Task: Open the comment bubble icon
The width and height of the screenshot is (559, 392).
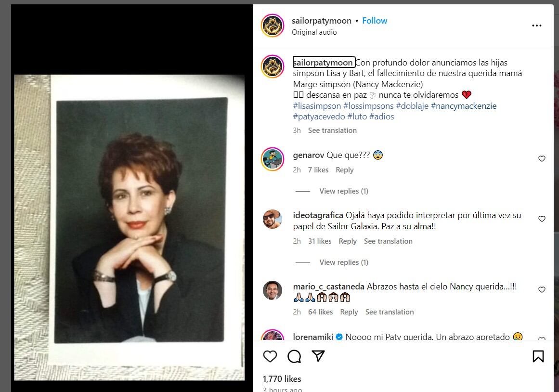Action: (294, 356)
